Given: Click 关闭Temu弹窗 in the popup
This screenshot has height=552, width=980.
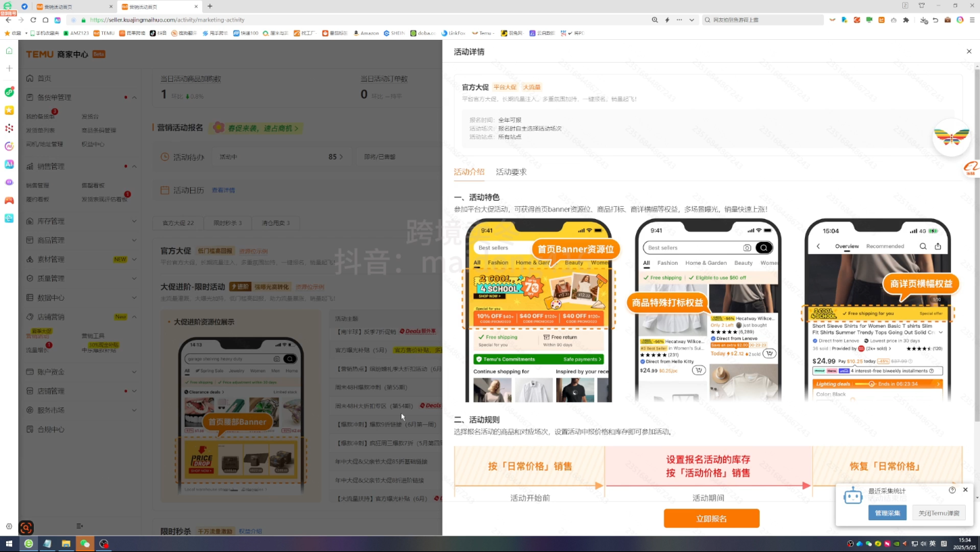Looking at the screenshot, I should [x=939, y=513].
